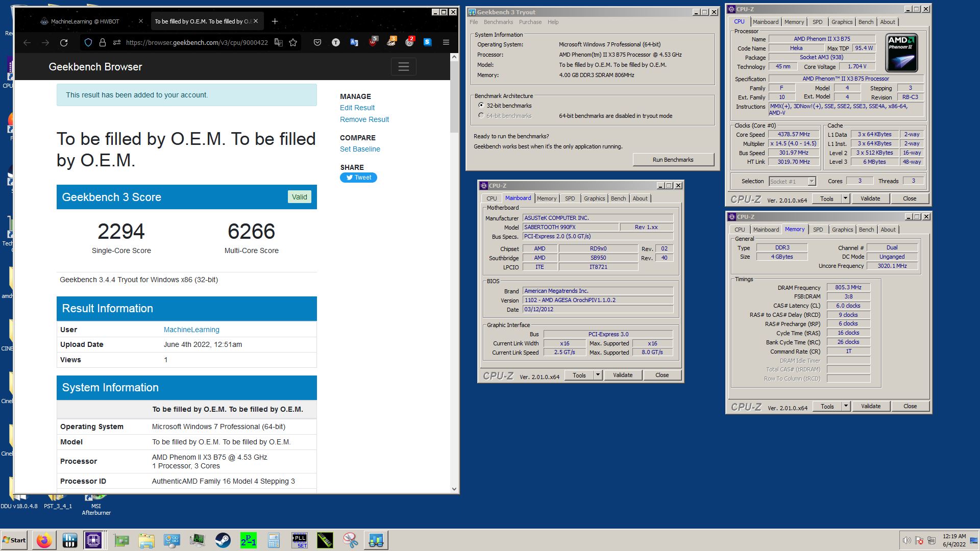Click the Tweet share button
Screen dimensions: 980x551
(359, 178)
